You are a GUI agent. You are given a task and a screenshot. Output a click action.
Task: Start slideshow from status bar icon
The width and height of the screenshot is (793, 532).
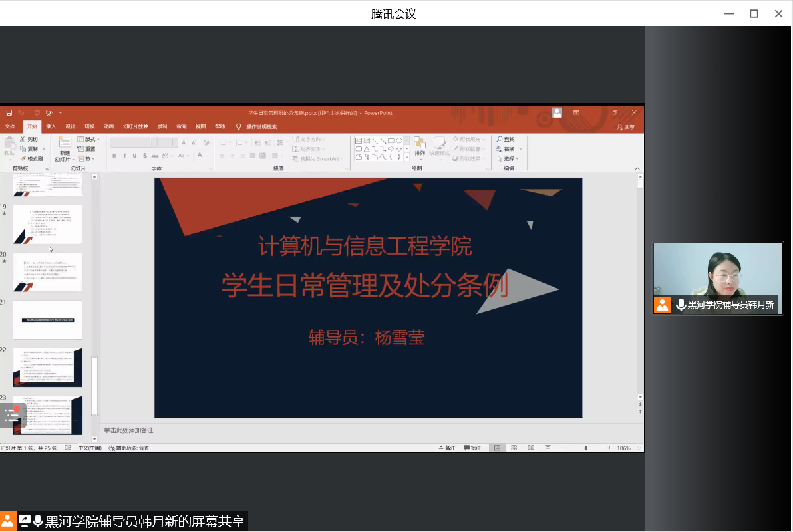[547, 448]
